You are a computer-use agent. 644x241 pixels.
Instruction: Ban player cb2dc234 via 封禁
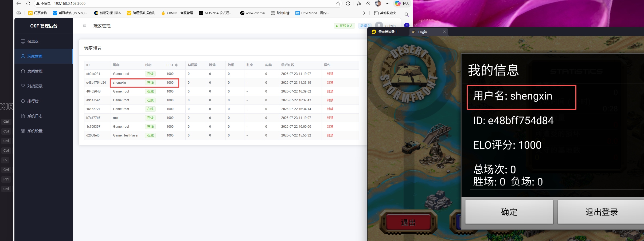[330, 74]
